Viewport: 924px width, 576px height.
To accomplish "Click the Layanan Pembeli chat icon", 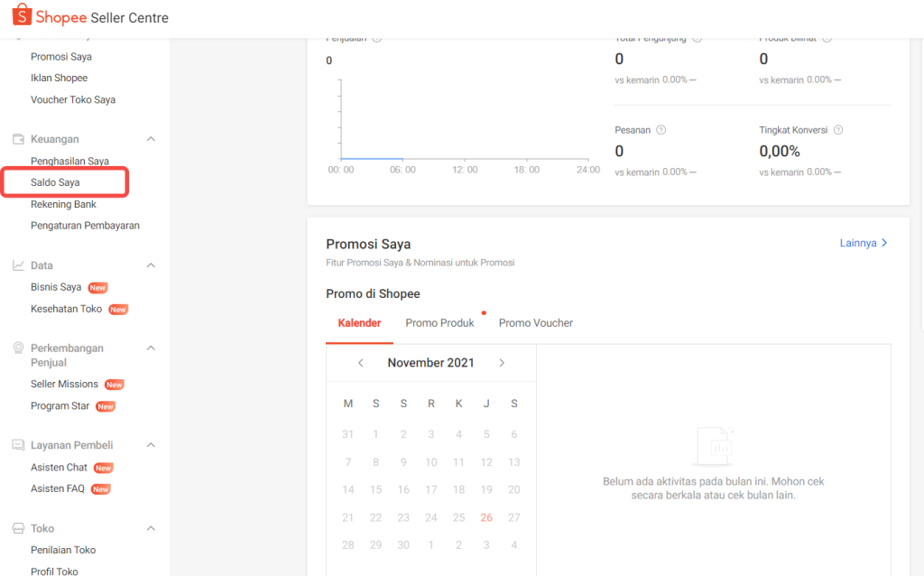I will [x=18, y=445].
